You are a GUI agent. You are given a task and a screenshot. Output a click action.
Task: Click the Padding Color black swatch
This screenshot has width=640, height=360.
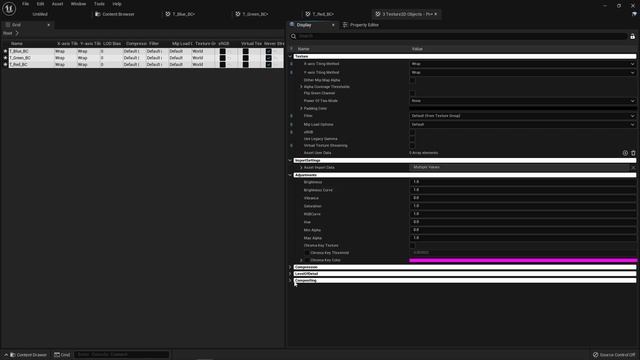point(522,109)
